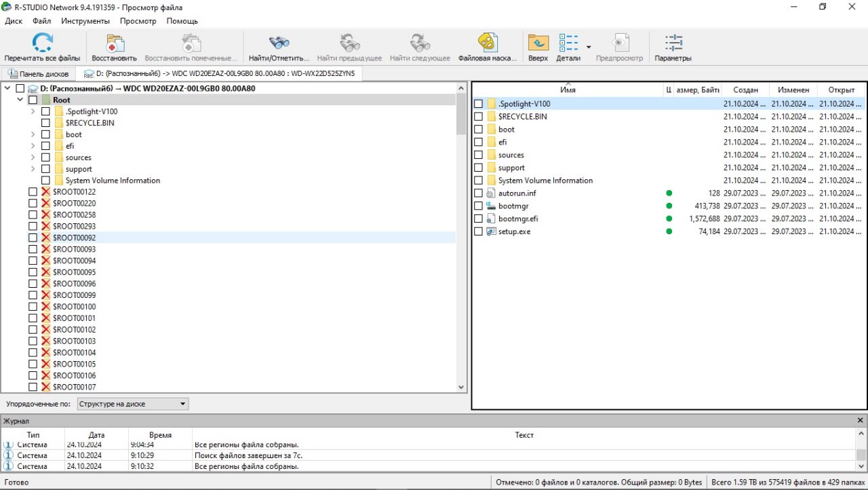Image resolution: width=868 pixels, height=490 pixels.
Task: Open Параметры settings icon
Action: click(673, 43)
